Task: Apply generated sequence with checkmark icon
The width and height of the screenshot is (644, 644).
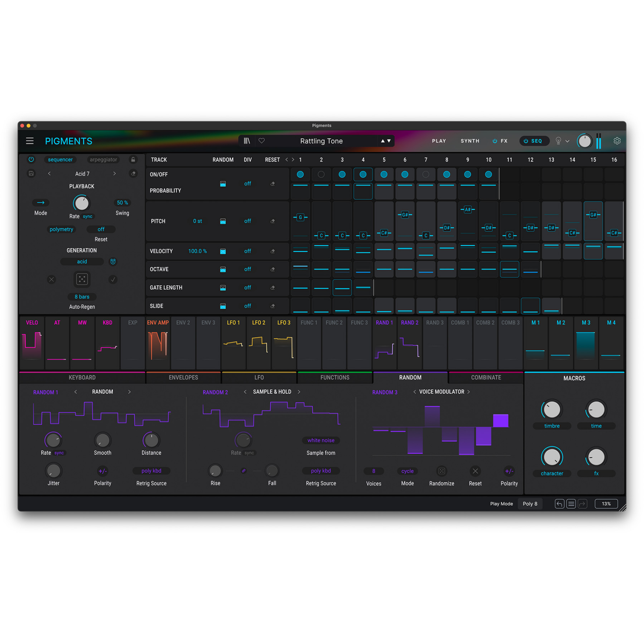Action: pyautogui.click(x=113, y=279)
